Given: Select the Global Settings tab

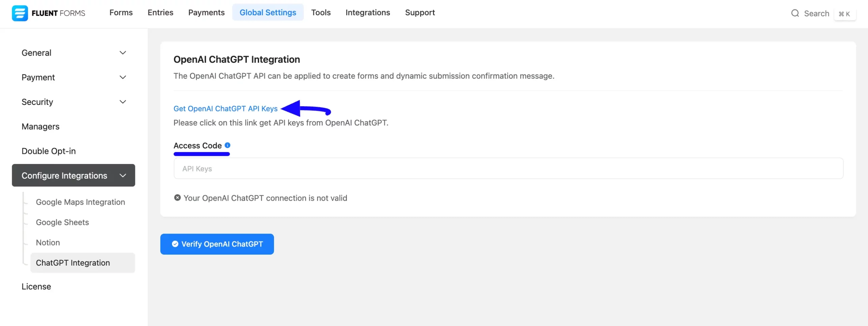Looking at the screenshot, I should (268, 13).
